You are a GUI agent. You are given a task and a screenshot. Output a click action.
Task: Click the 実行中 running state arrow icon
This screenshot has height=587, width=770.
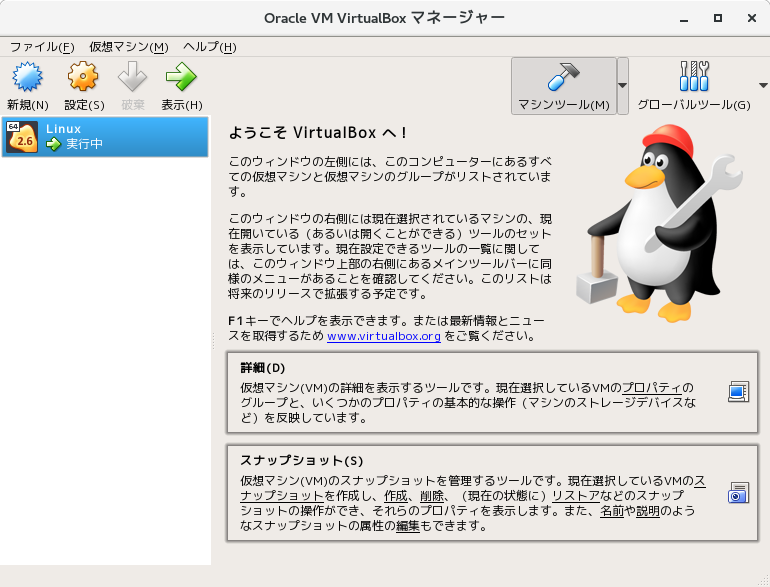pos(53,144)
